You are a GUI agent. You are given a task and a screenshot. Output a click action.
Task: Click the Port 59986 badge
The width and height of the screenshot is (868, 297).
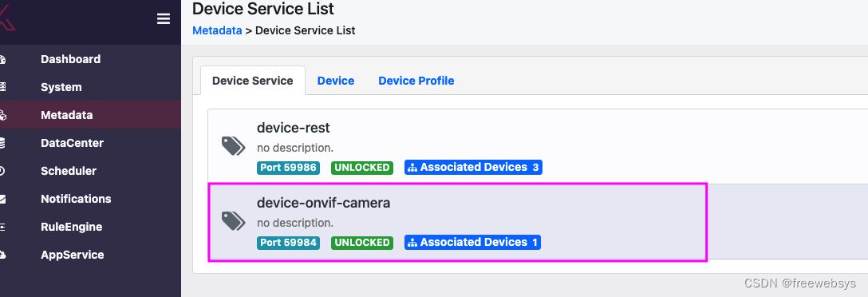pos(289,168)
